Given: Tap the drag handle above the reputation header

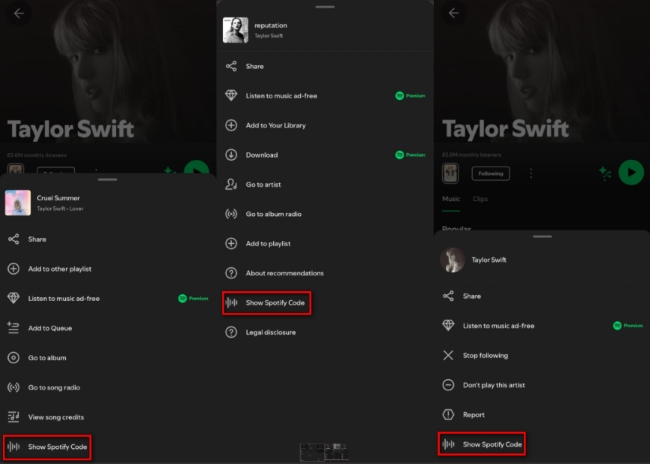Looking at the screenshot, I should (325, 7).
